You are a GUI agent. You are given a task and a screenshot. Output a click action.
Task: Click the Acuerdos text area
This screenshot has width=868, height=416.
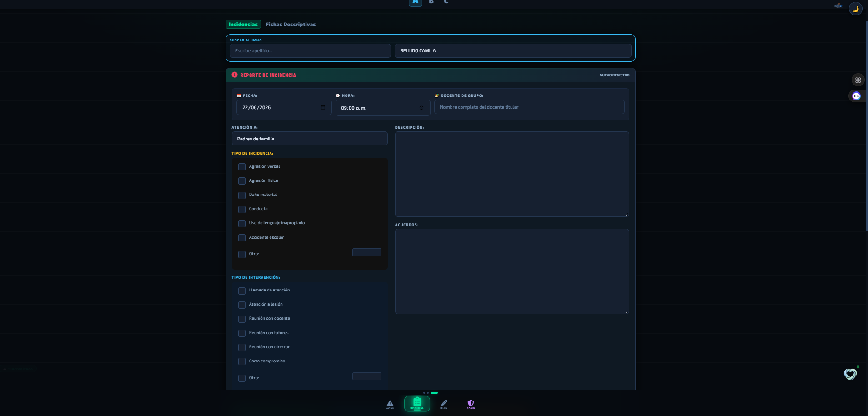pyautogui.click(x=512, y=271)
